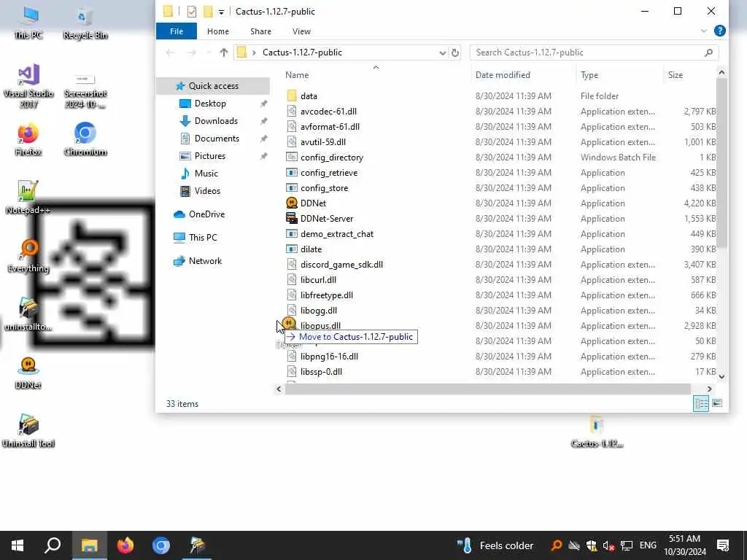Select config_retrieve application
The height and width of the screenshot is (560, 747).
coord(329,172)
